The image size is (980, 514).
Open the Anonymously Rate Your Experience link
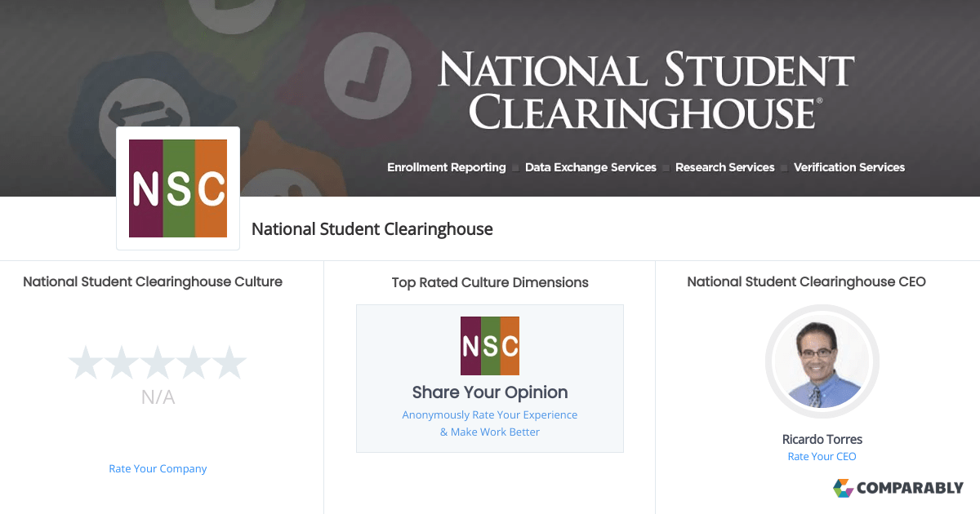pos(489,414)
